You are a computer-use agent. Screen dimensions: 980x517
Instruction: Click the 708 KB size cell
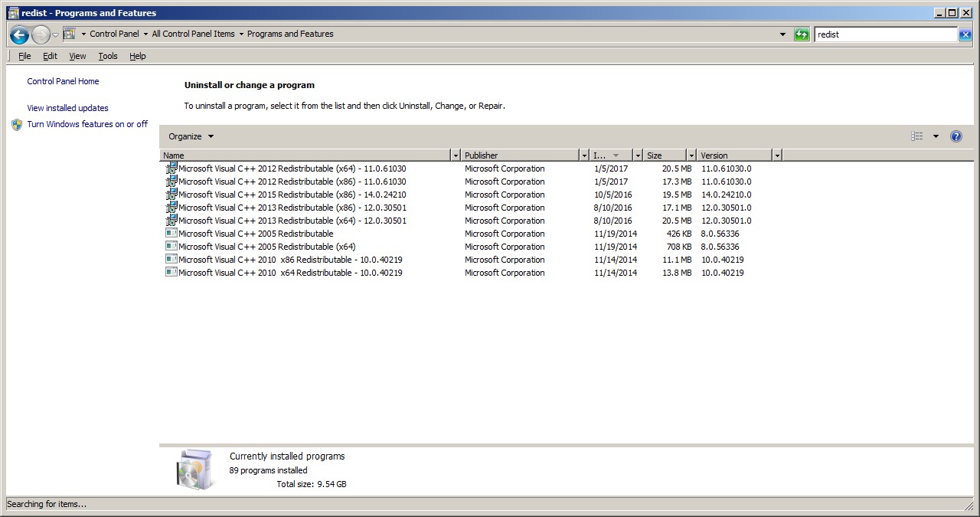(679, 247)
